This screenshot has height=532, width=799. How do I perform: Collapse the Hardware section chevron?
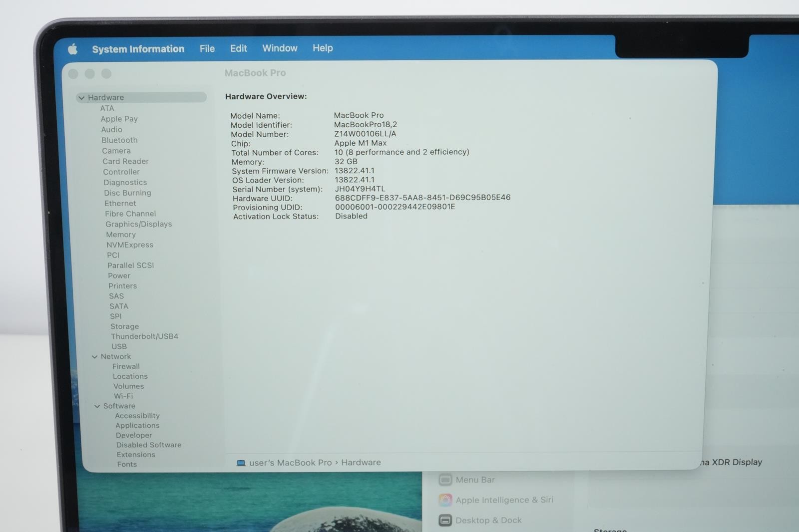[x=81, y=98]
